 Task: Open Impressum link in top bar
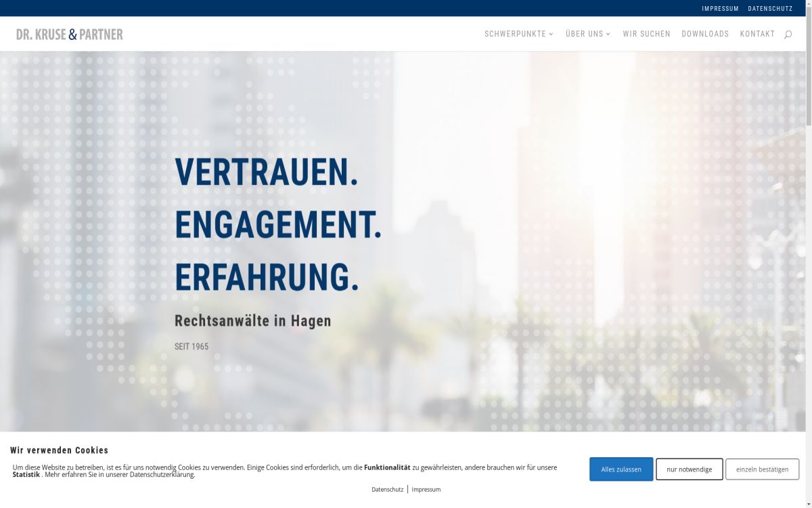(x=720, y=9)
